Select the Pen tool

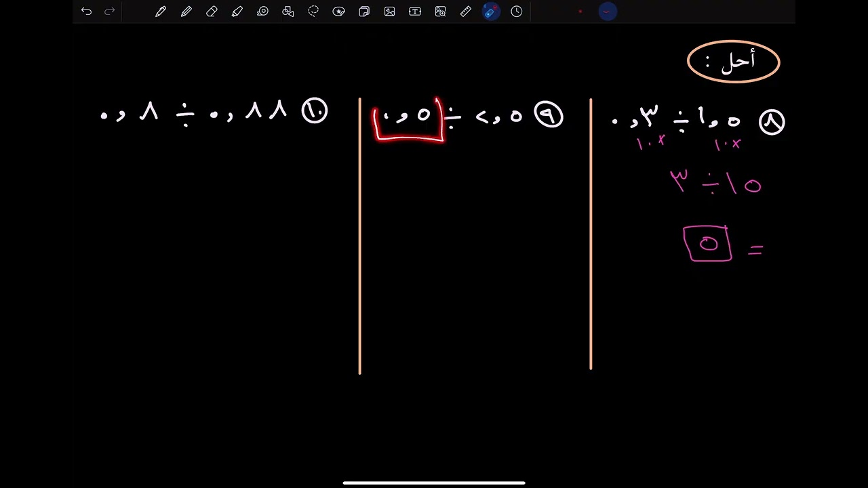161,12
